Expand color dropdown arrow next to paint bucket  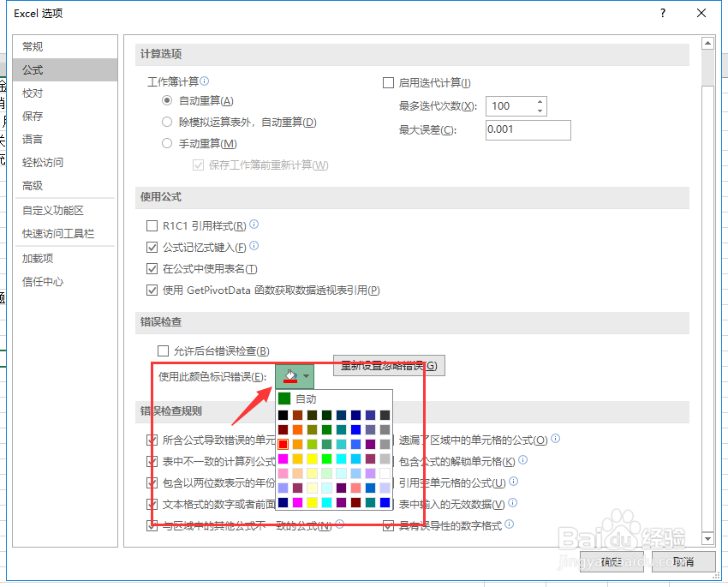[x=306, y=376]
